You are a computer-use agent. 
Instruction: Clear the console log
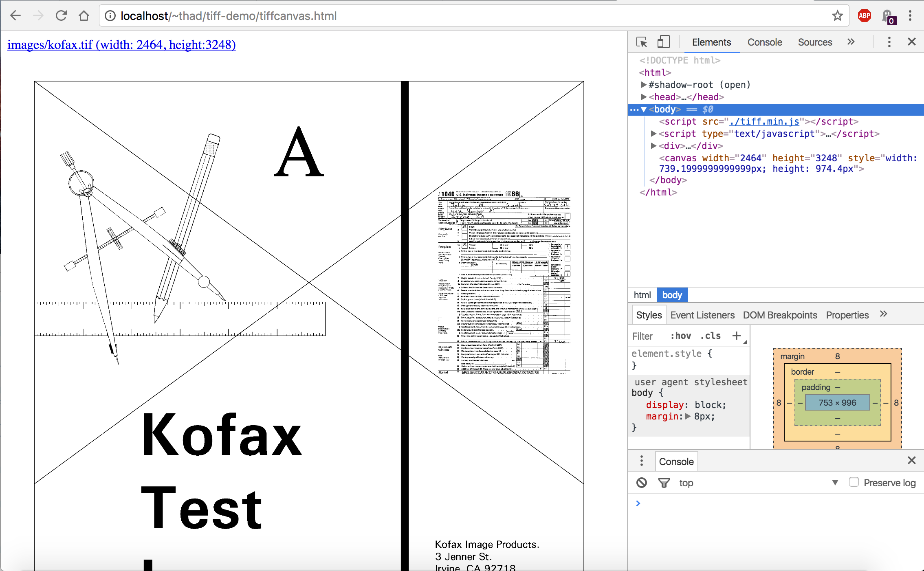(x=642, y=483)
